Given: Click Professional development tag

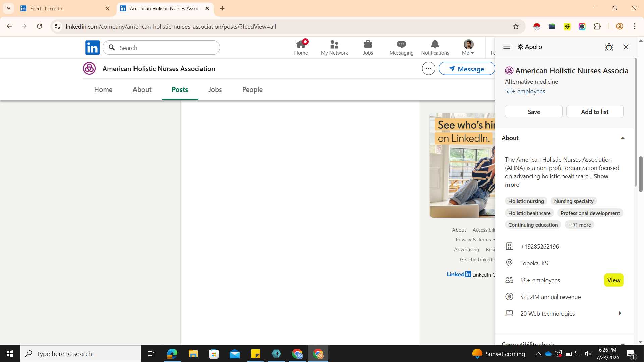Looking at the screenshot, I should click(x=590, y=213).
